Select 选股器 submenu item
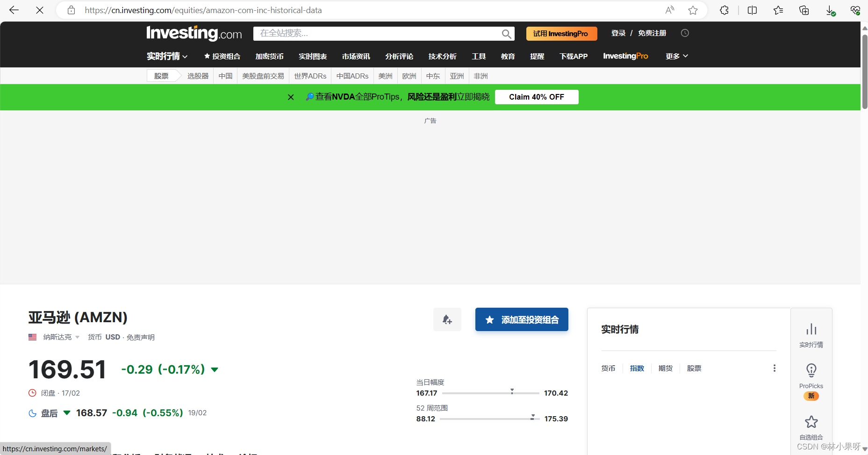 coord(198,76)
